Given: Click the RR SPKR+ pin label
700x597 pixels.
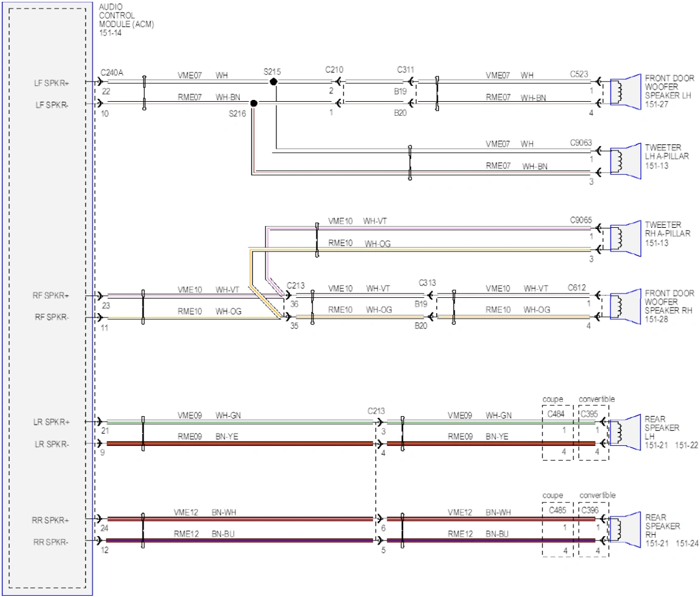Looking at the screenshot, I should tap(51, 520).
